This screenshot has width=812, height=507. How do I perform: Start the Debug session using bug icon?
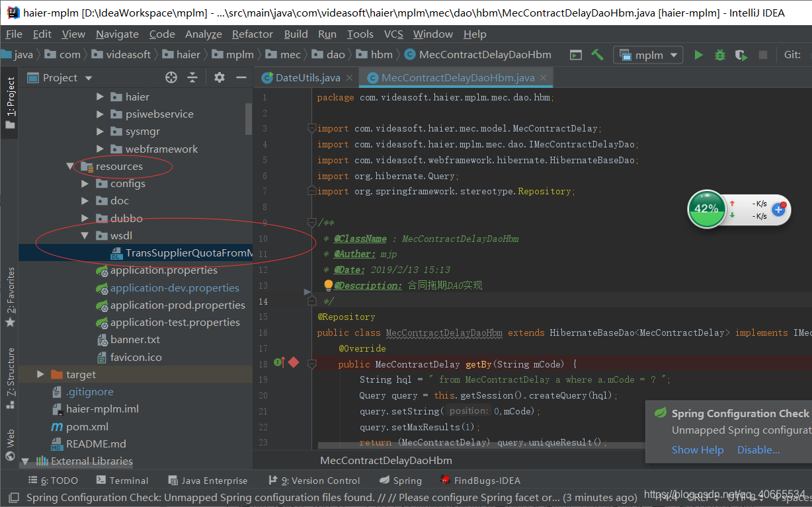point(719,54)
